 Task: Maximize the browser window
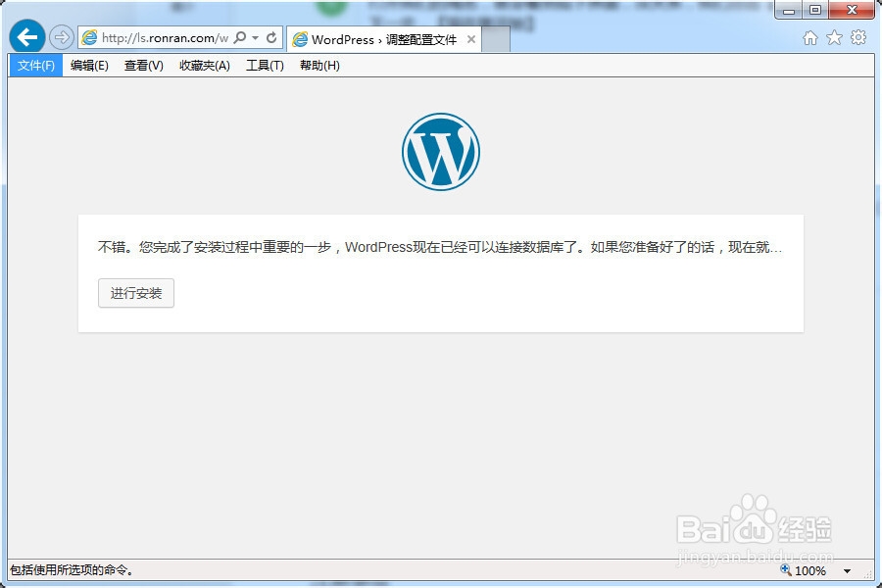815,10
